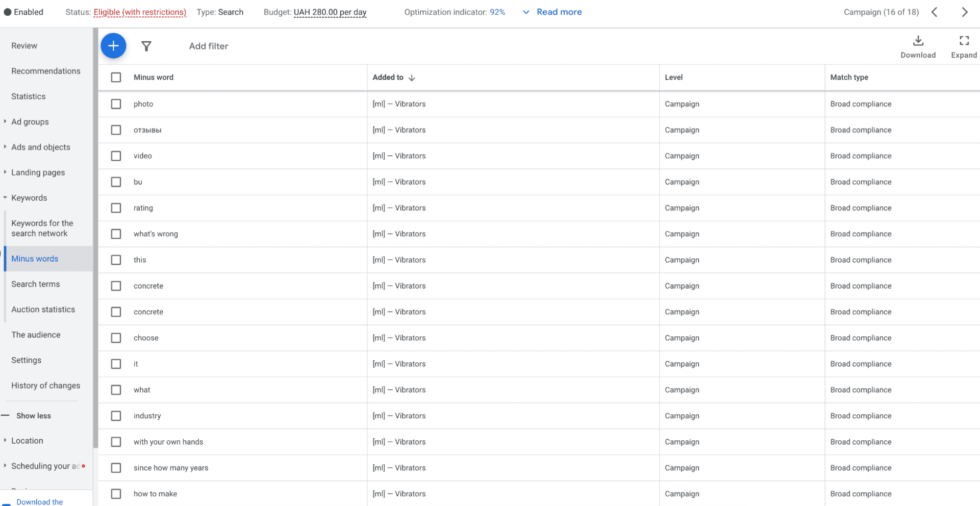Click the previous campaign arrow in the top bar
This screenshot has height=506, width=980.
pyautogui.click(x=934, y=12)
